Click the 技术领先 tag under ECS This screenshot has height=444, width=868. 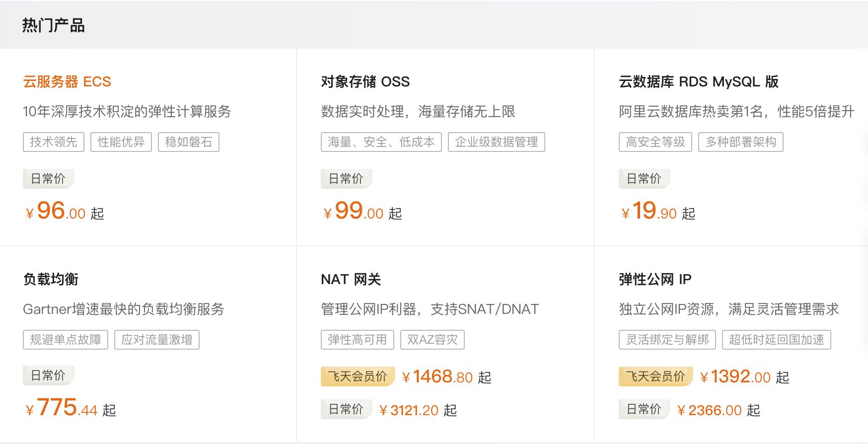click(54, 142)
